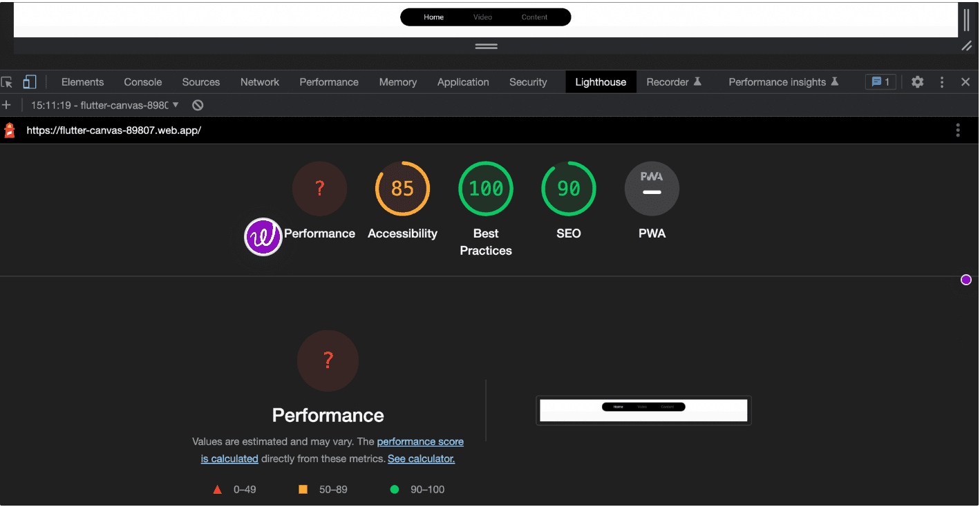Click the Accessibility 85 score gauge
Viewport: 980px width, 507px height.
coord(402,188)
